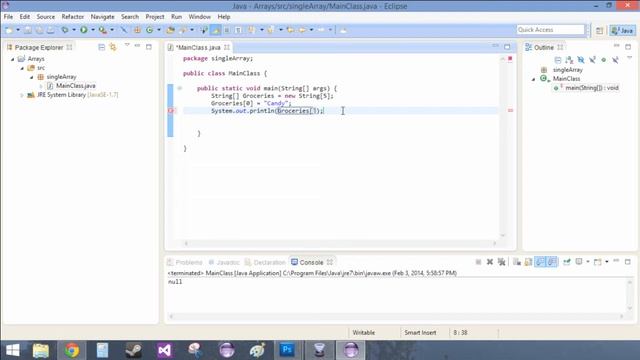
Task: Open the Run menu
Action: (176, 17)
